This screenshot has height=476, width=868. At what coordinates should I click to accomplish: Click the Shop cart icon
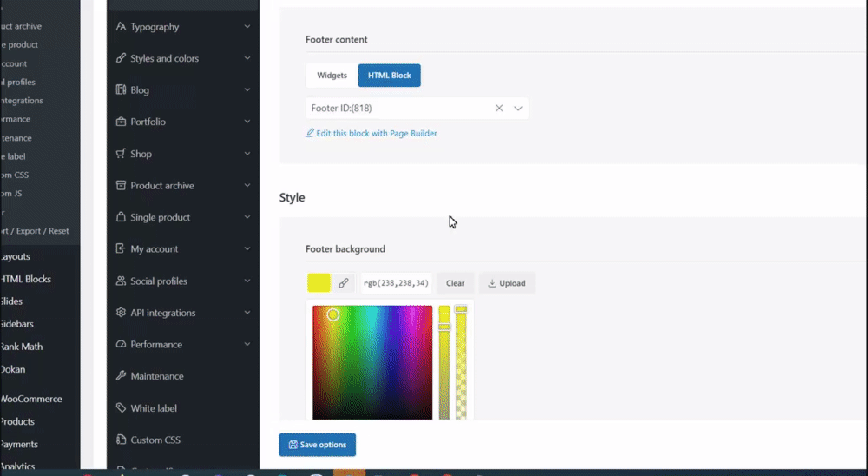pyautogui.click(x=121, y=154)
